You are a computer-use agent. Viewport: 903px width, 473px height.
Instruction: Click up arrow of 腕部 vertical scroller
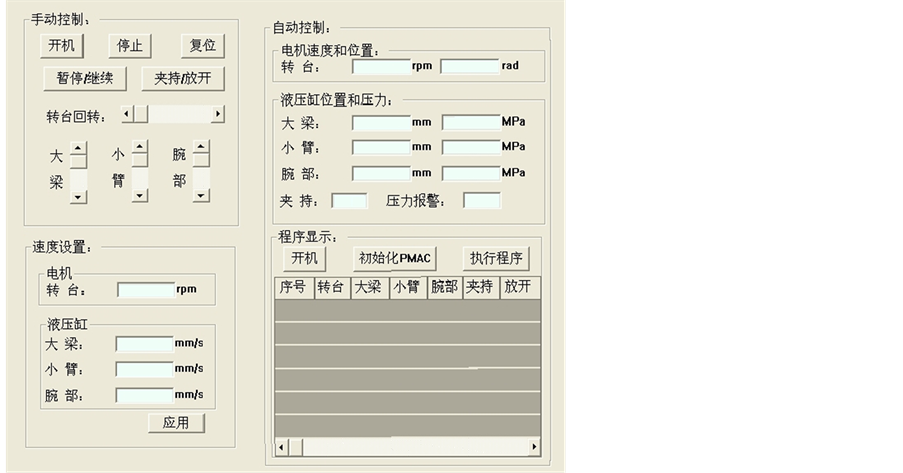coord(201,147)
